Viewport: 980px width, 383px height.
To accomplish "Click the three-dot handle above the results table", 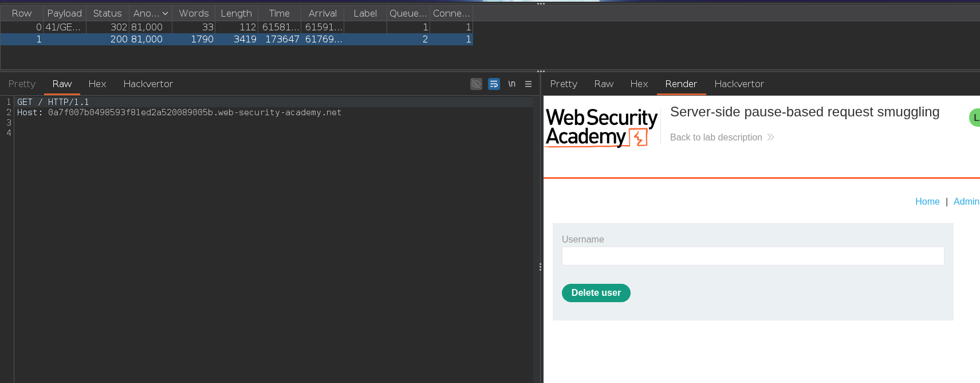I will point(541,4).
